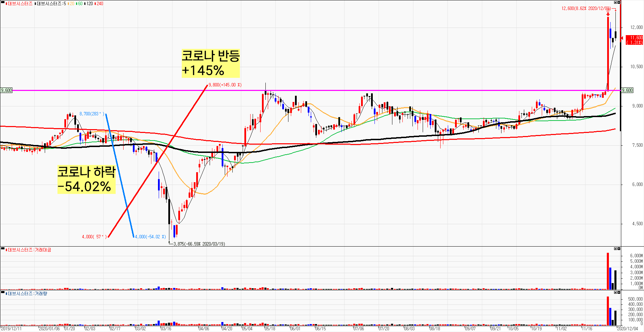Select the 120-day moving average legend
644x332 pixels.
[89, 3]
